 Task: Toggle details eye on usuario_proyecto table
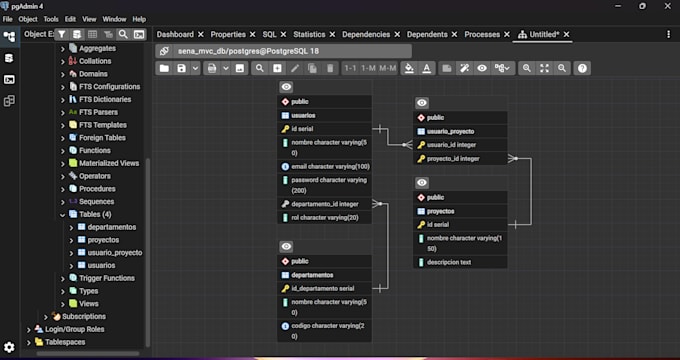pos(422,103)
